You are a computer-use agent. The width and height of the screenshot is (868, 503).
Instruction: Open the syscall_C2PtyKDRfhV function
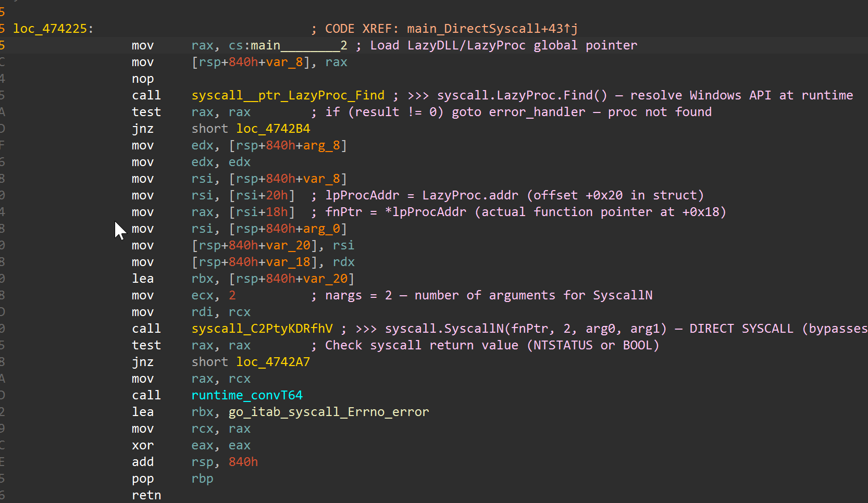click(262, 329)
